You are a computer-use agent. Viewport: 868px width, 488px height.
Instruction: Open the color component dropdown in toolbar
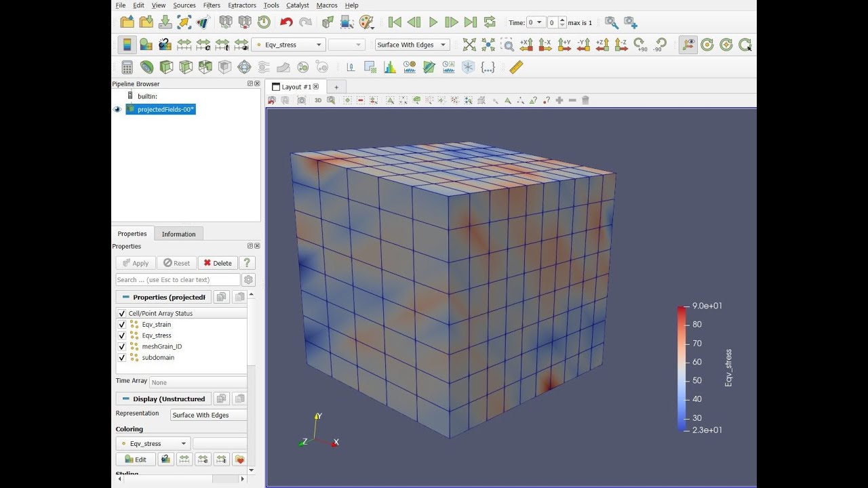click(x=347, y=45)
